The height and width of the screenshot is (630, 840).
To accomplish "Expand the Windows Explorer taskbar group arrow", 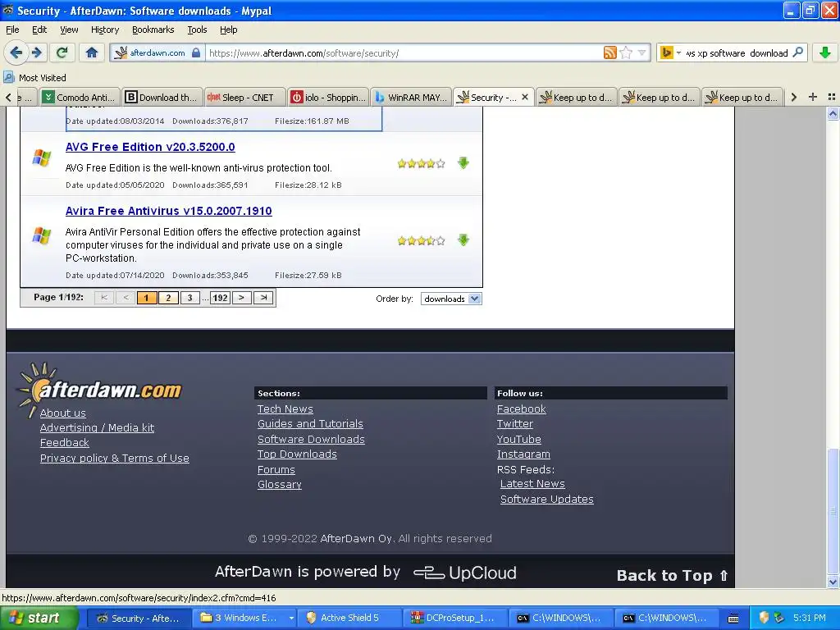I will coord(291,619).
